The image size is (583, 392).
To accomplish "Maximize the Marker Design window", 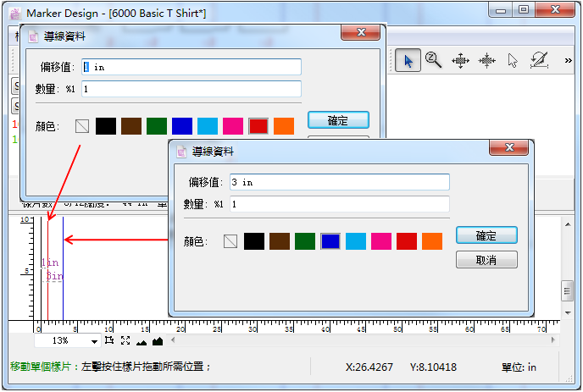I will tap(524, 10).
